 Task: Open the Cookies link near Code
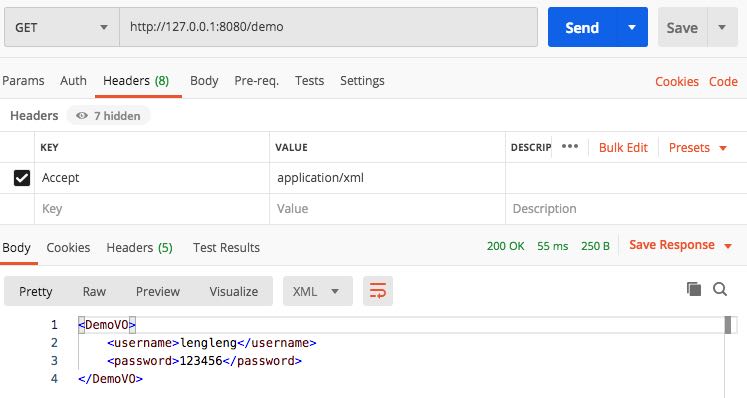pos(676,82)
